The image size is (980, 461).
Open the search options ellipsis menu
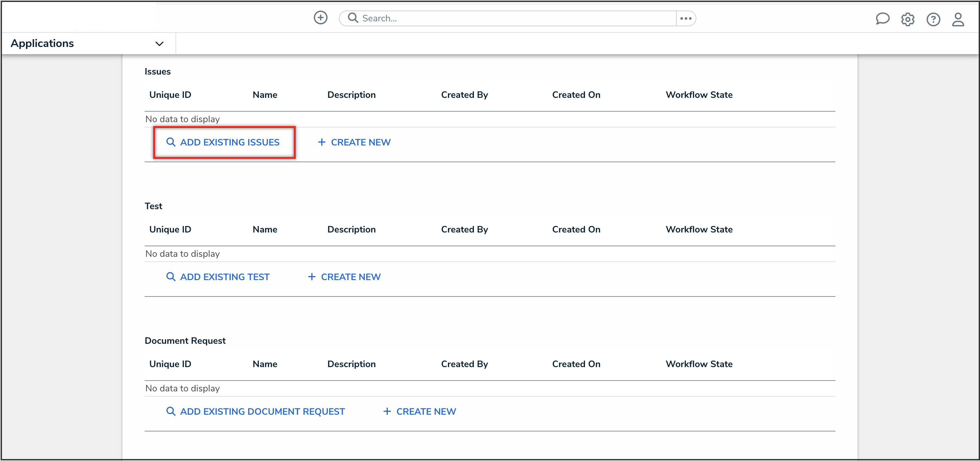(686, 18)
